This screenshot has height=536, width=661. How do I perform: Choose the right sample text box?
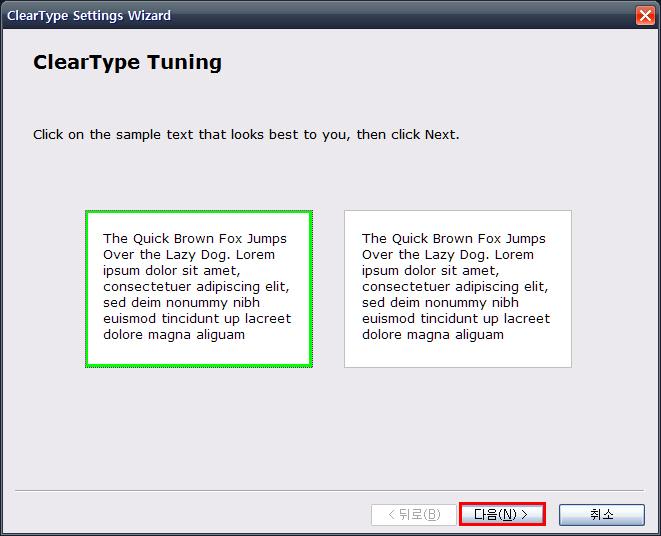click(458, 289)
